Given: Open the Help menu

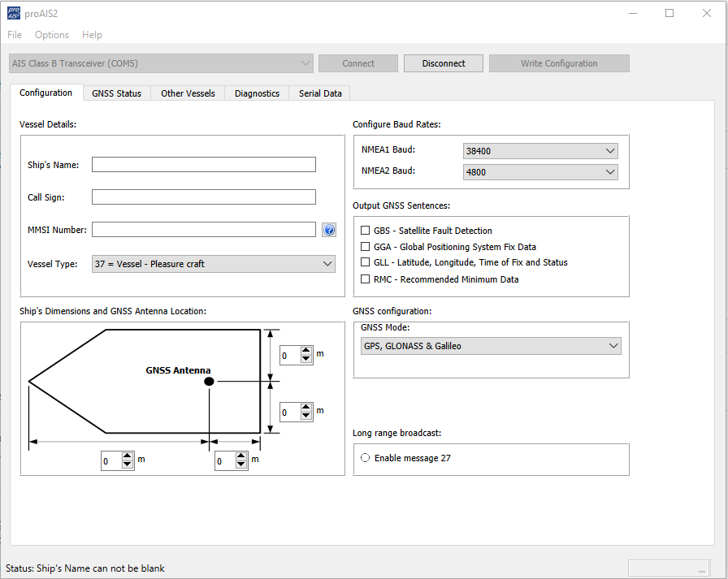Looking at the screenshot, I should click(x=92, y=35).
